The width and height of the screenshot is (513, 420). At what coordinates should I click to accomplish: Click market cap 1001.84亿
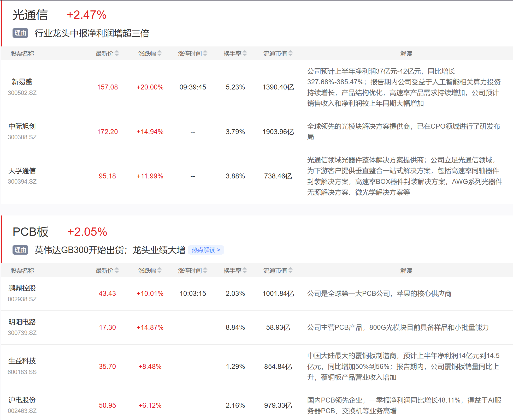pos(278,293)
